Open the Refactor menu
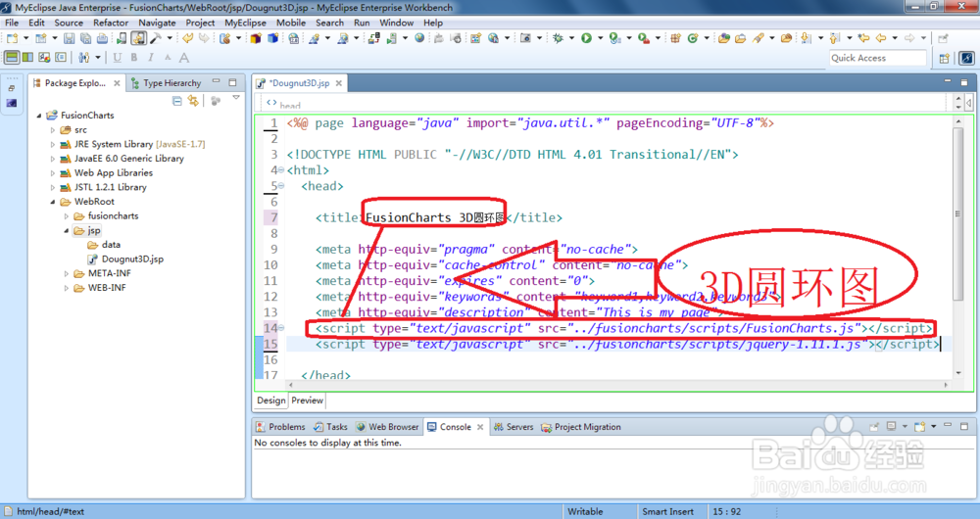This screenshot has width=980, height=519. click(111, 23)
